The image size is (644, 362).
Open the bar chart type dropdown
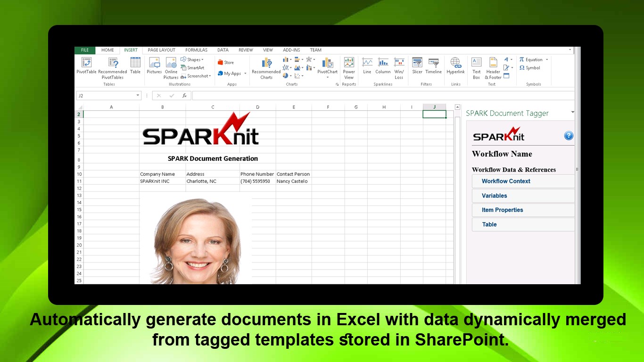pyautogui.click(x=299, y=59)
